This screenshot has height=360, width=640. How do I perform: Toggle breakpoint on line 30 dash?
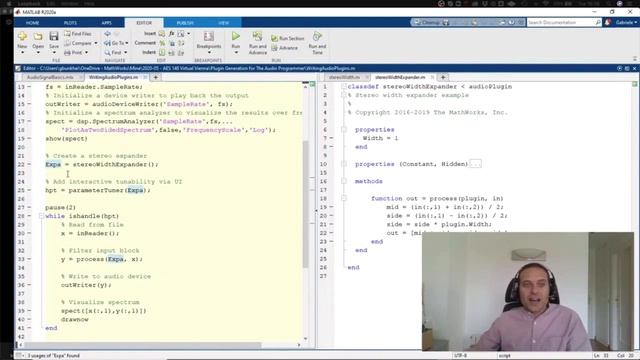pyautogui.click(x=29, y=233)
